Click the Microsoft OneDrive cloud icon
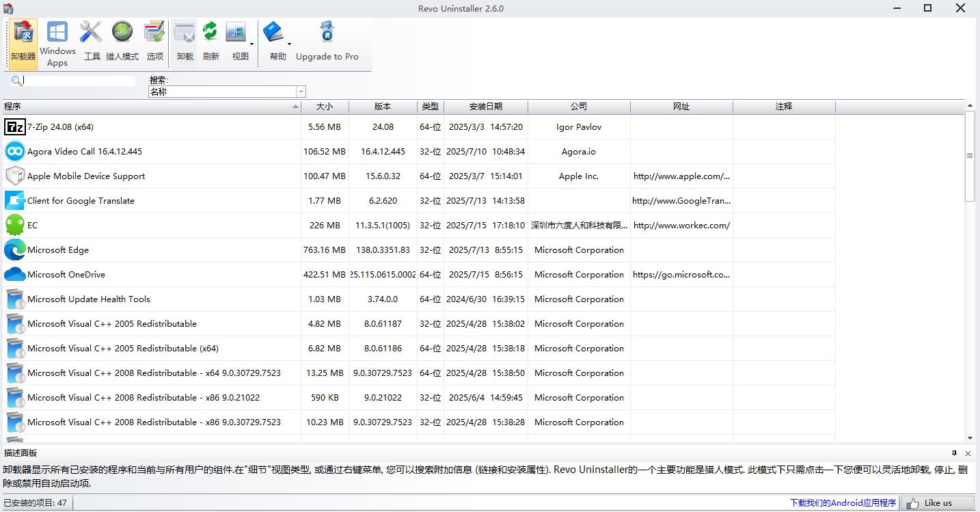 pyautogui.click(x=14, y=275)
